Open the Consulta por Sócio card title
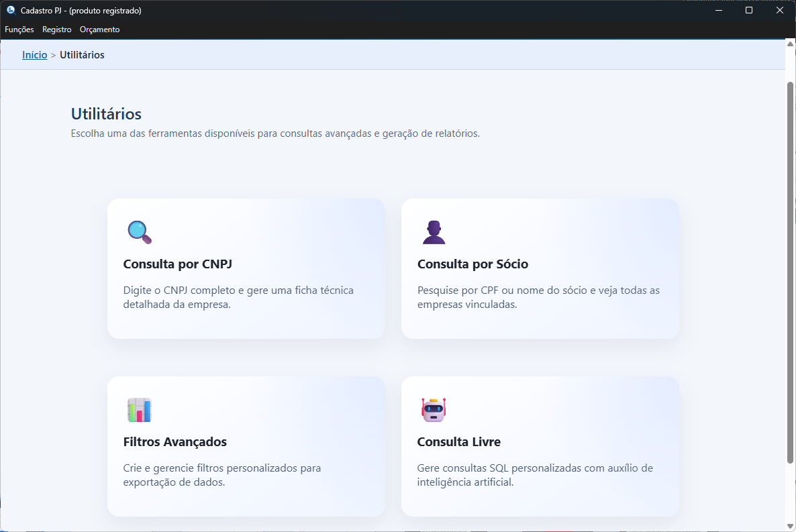796x532 pixels. (x=472, y=264)
